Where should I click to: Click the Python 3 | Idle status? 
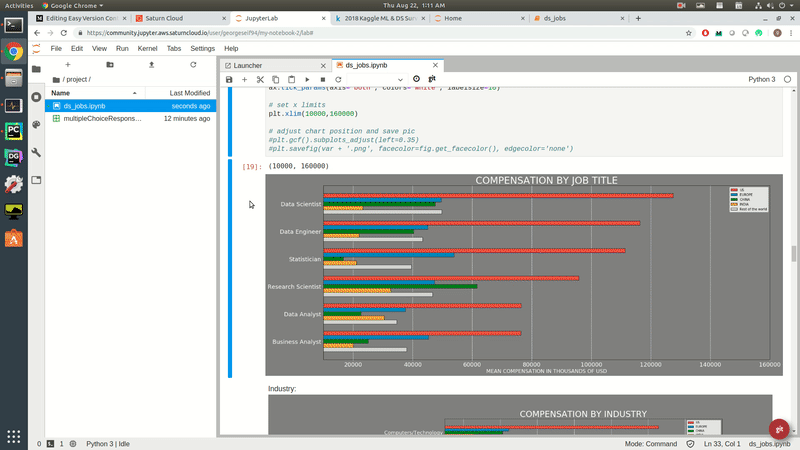tap(108, 444)
